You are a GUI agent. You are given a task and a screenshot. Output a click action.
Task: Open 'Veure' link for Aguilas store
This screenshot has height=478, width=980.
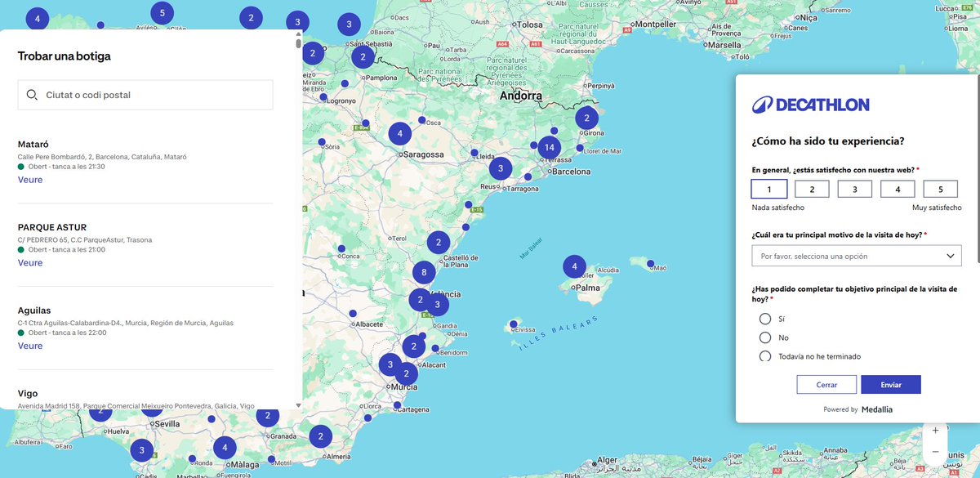[x=30, y=346]
